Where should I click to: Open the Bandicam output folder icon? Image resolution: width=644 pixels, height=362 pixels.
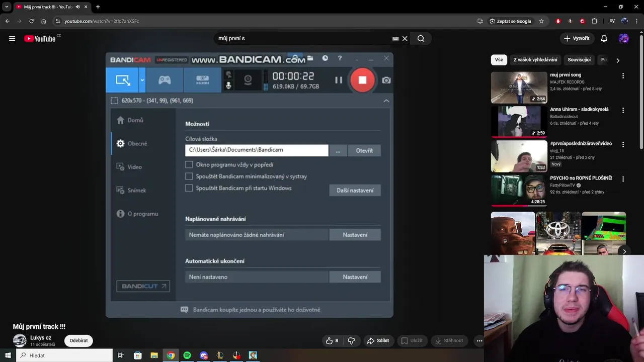click(x=310, y=58)
